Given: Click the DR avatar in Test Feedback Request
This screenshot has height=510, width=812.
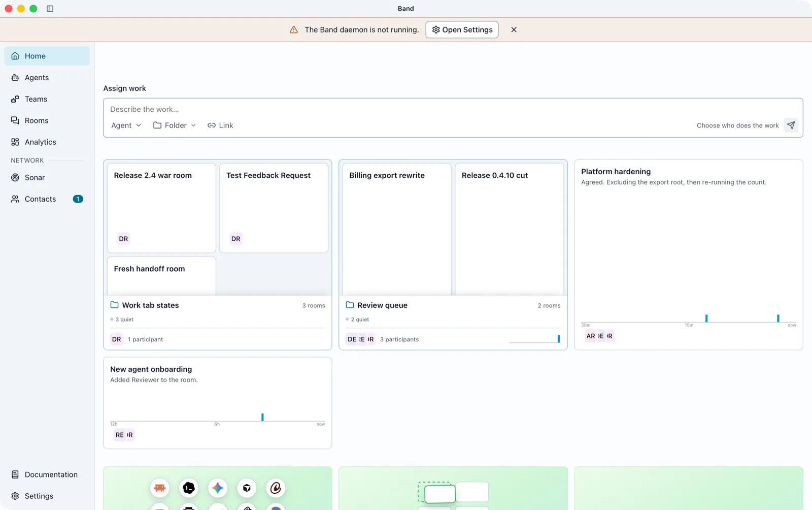Looking at the screenshot, I should point(236,239).
